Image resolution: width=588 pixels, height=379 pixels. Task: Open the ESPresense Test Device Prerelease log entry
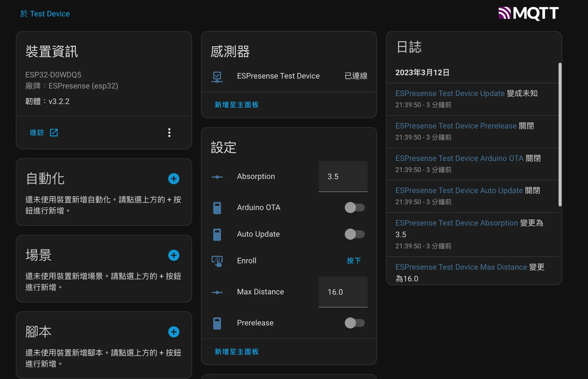click(456, 126)
